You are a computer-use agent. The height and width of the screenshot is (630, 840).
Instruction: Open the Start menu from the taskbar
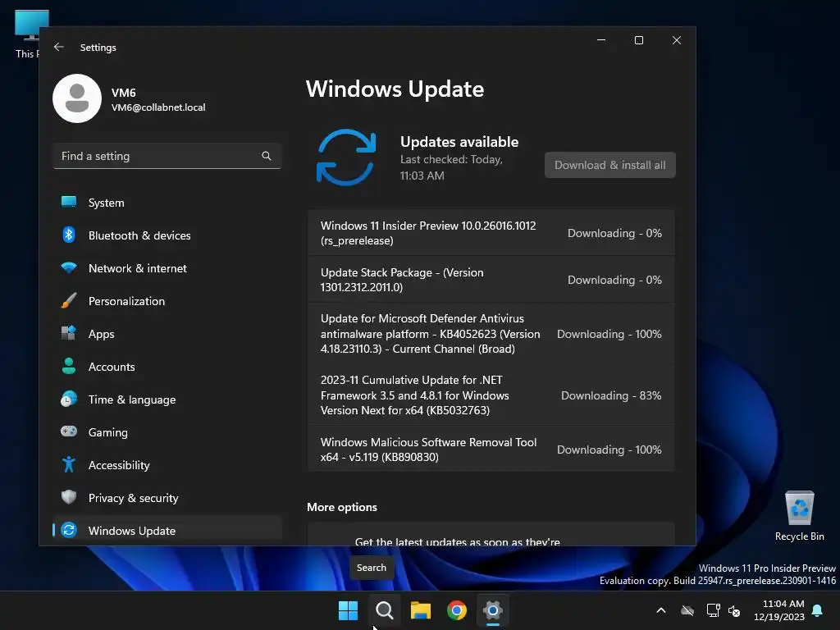click(348, 610)
